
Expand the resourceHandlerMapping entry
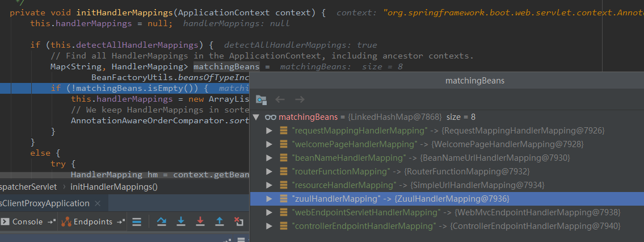pos(270,185)
